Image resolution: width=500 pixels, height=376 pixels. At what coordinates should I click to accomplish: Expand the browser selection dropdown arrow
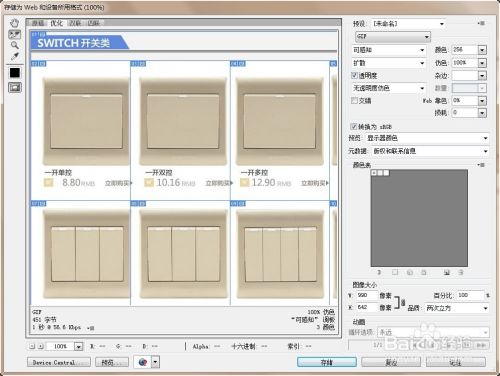coord(155,362)
